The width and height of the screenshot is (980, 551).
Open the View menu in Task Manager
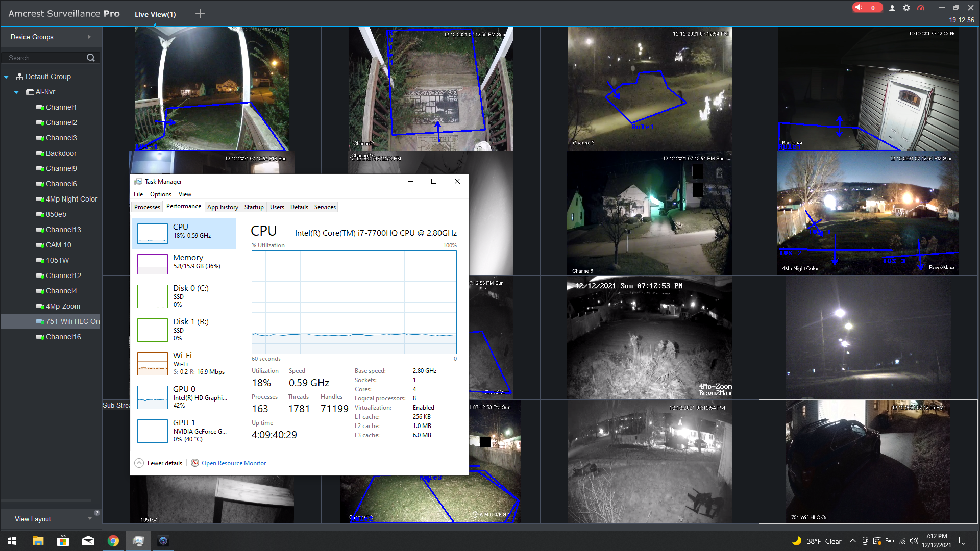pos(185,194)
